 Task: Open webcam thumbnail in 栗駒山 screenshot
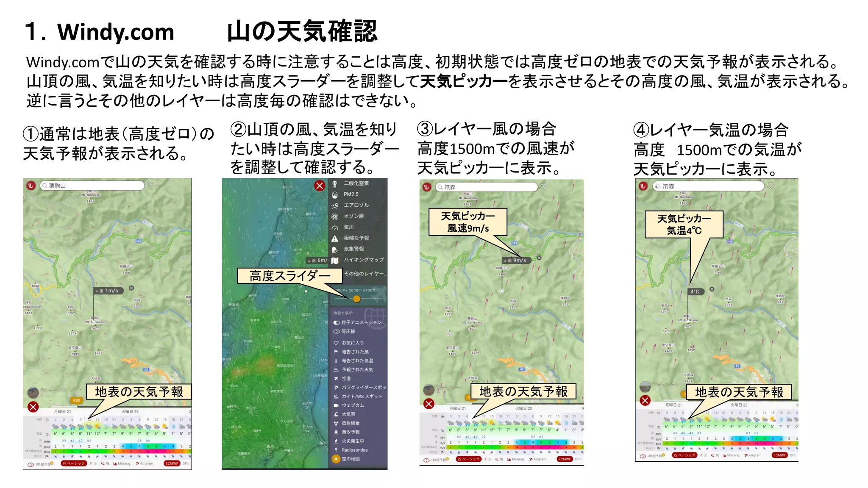pos(33,392)
